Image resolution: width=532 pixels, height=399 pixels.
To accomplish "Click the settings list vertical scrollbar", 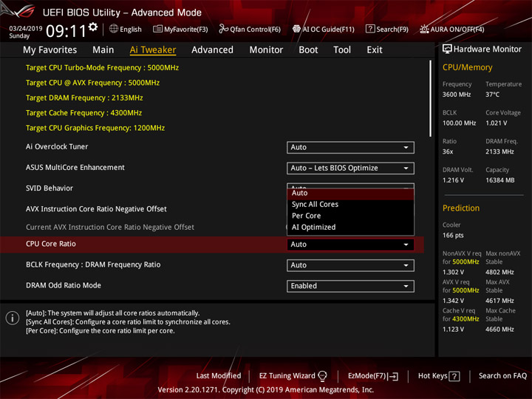I will coord(431,98).
